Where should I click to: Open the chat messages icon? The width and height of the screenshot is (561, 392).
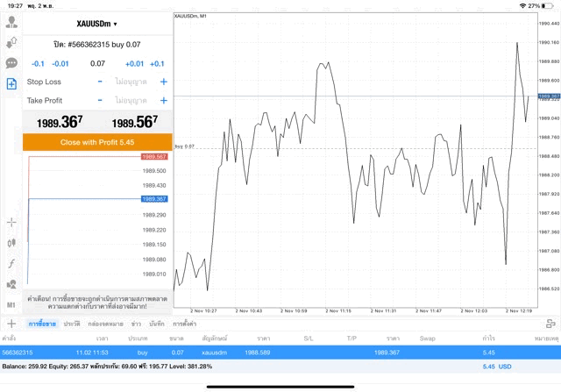coord(11,63)
